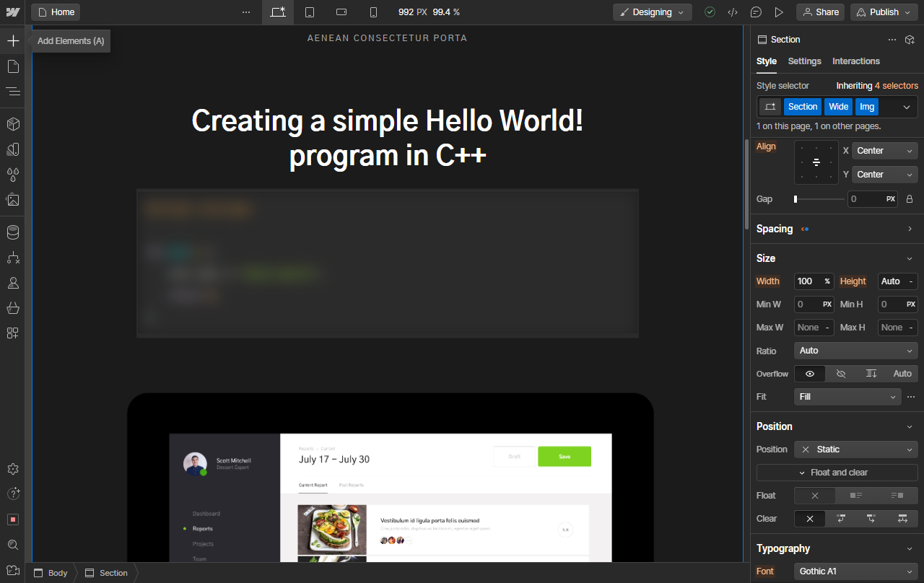
Task: Expand the Spacing section
Action: (x=837, y=229)
